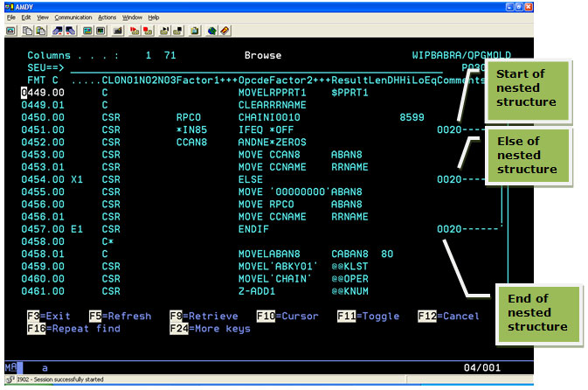Open the Communication menu

pyautogui.click(x=73, y=17)
